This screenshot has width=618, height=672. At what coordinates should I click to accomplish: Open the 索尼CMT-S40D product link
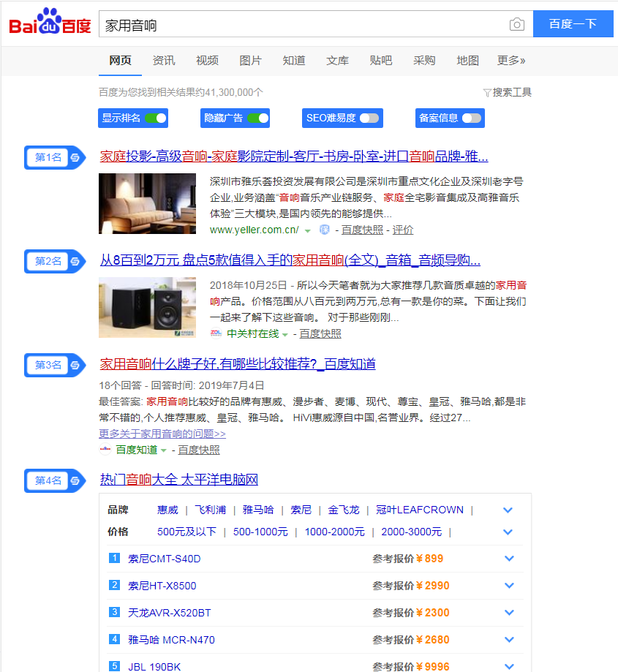[x=164, y=559]
